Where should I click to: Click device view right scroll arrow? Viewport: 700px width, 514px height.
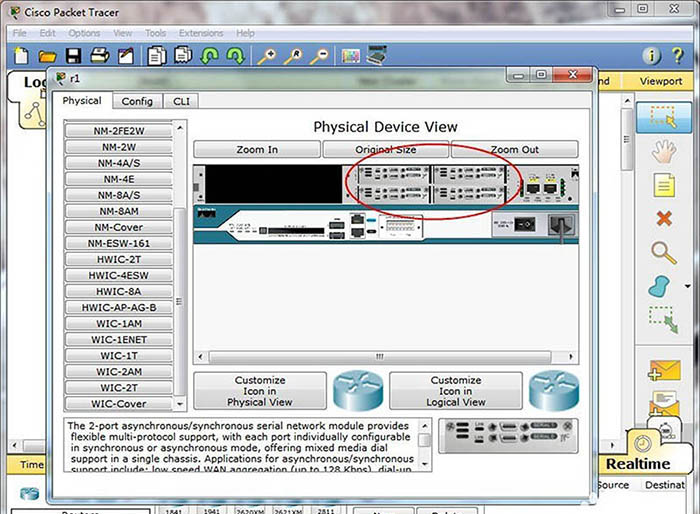click(x=571, y=356)
